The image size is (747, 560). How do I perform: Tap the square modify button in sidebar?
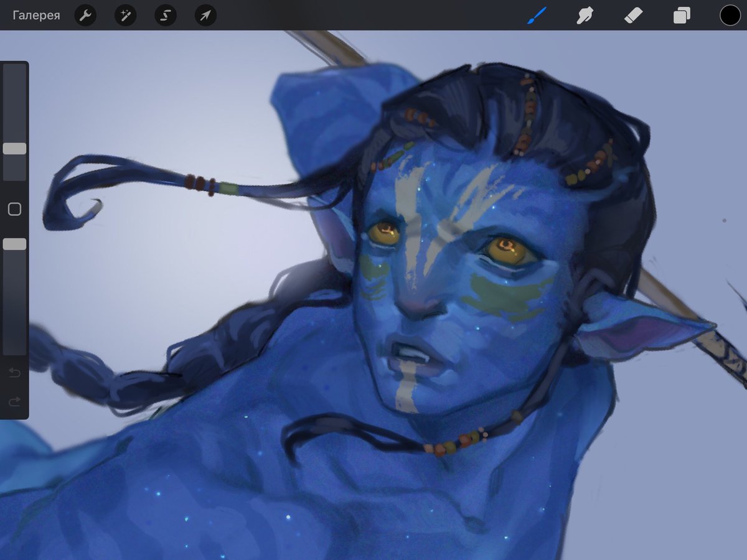(14, 209)
